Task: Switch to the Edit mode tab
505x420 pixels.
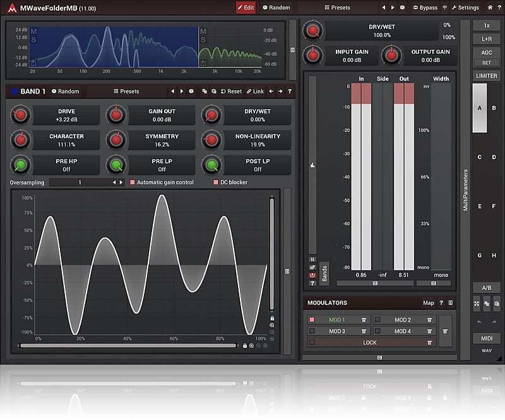Action: 246,8
